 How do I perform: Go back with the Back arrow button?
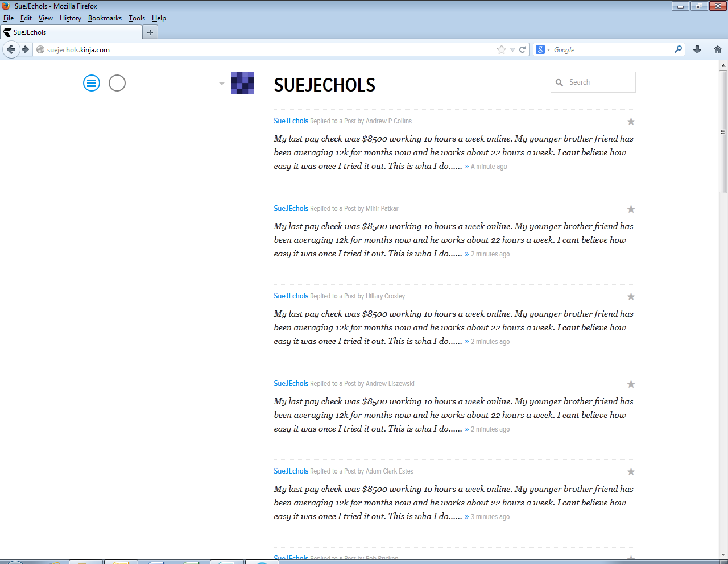pos(11,49)
